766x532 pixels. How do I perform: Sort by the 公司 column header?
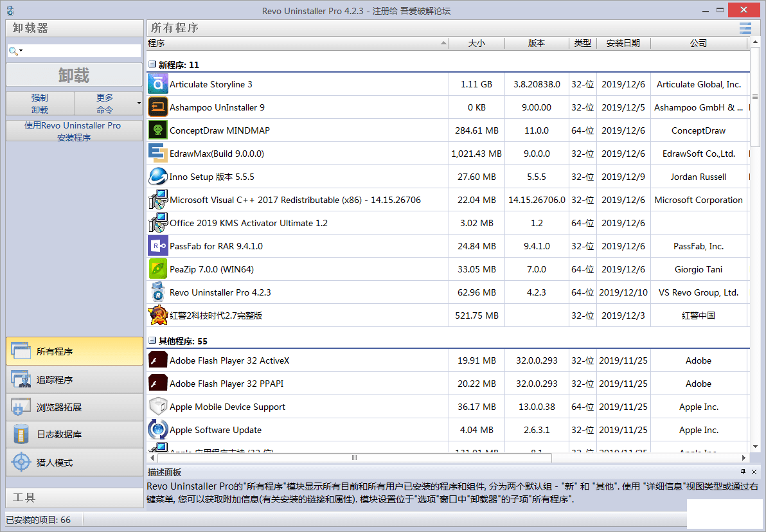coord(699,43)
